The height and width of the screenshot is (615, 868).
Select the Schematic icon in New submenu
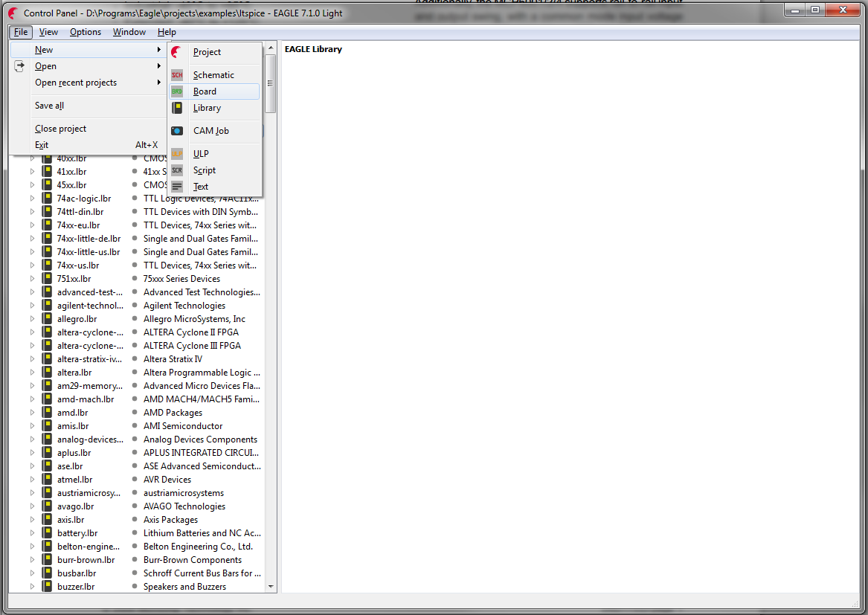click(x=177, y=74)
